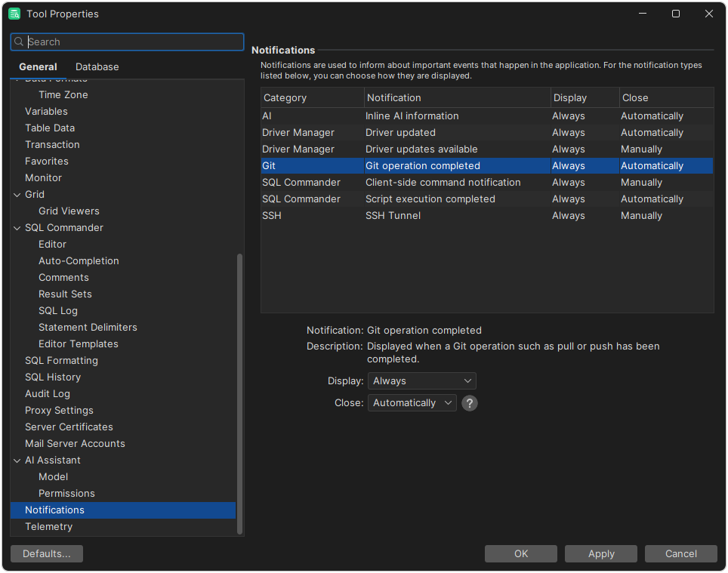Switch to the Database tab

97,66
